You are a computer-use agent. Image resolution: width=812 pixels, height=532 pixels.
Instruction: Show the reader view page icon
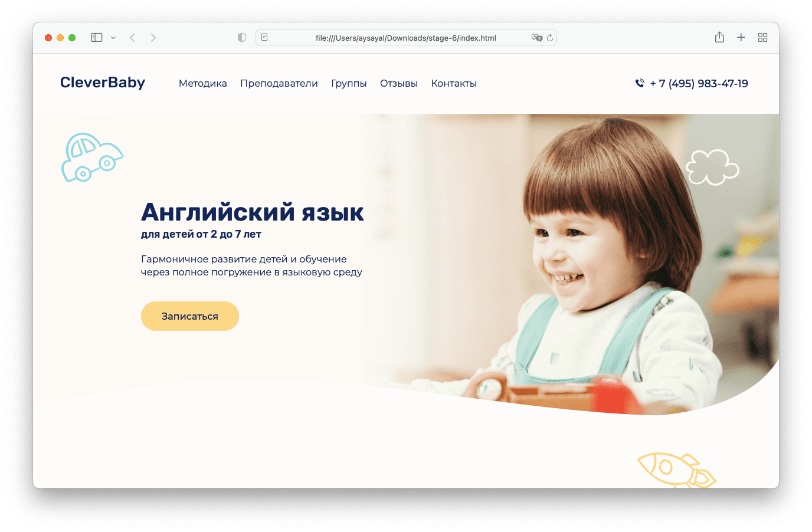pyautogui.click(x=264, y=37)
